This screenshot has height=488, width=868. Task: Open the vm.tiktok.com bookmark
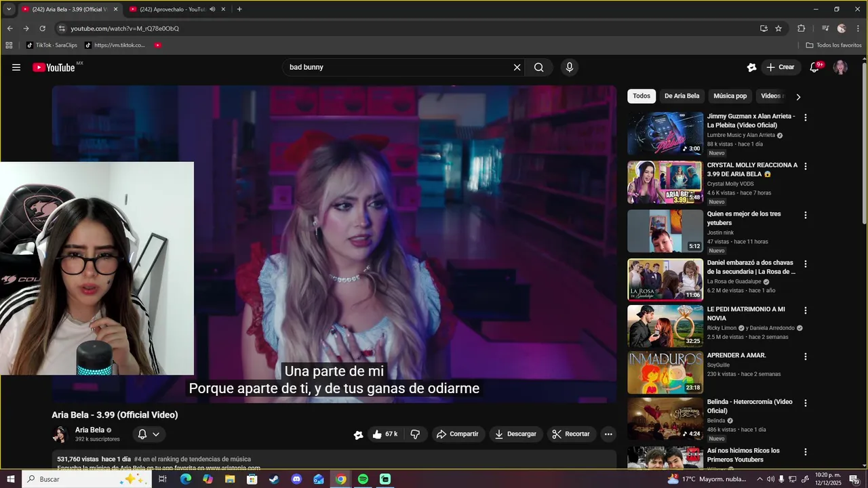pos(115,45)
